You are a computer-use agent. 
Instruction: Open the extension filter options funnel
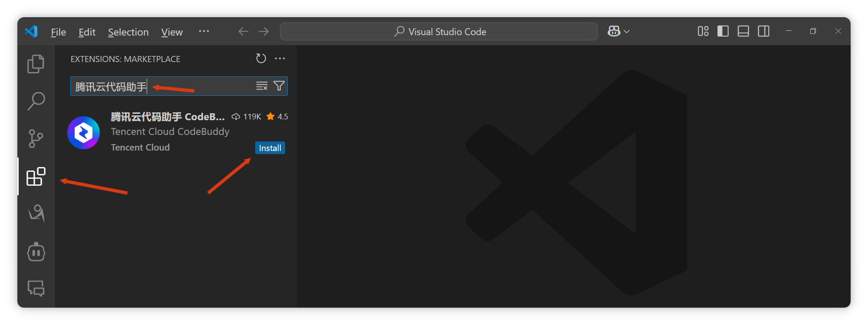279,86
